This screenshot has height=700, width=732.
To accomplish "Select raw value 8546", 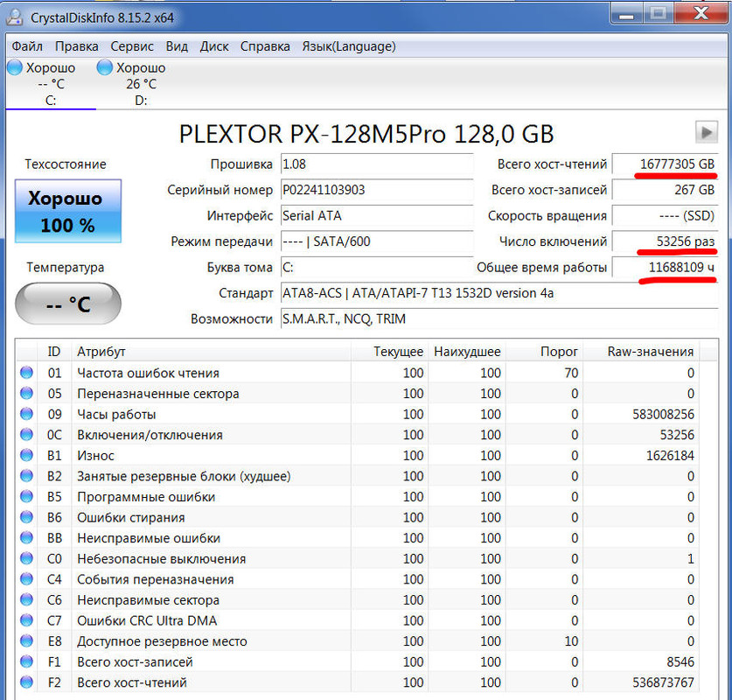I will (x=680, y=661).
